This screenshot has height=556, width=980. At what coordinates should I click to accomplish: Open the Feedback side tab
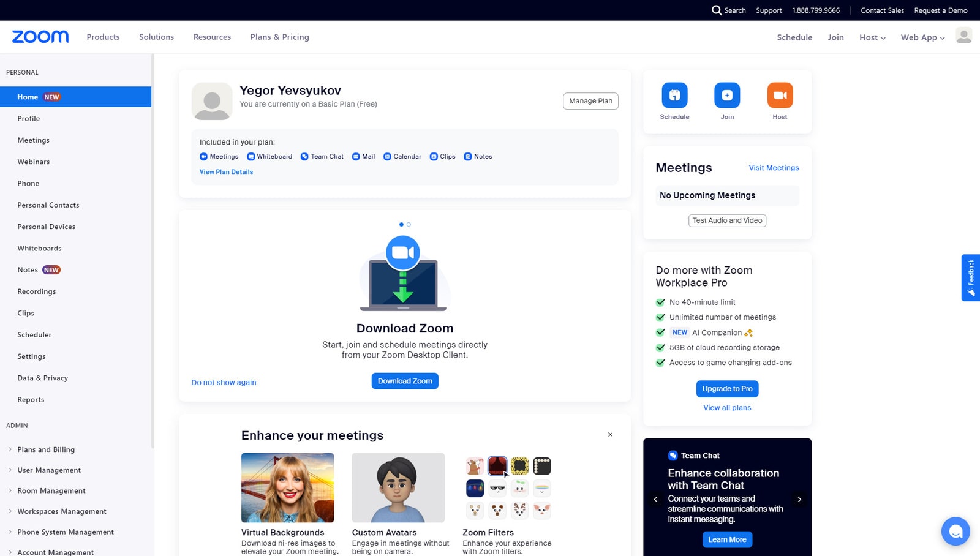(x=971, y=277)
